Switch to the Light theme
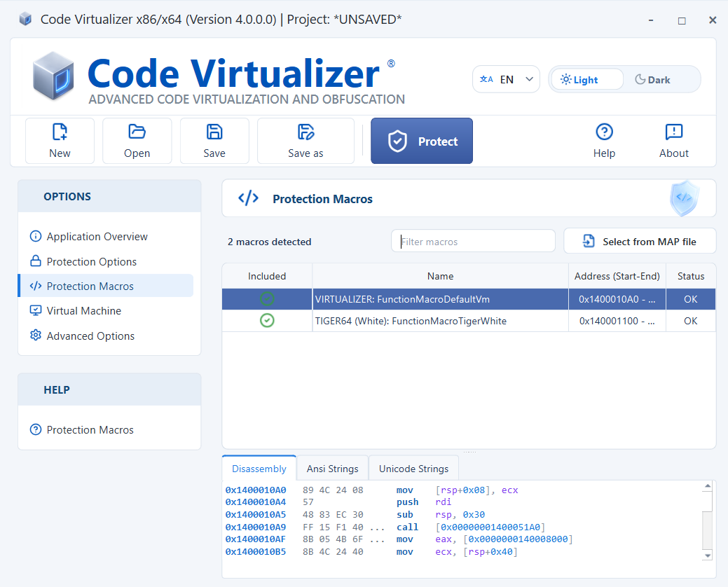The image size is (728, 587). click(587, 79)
